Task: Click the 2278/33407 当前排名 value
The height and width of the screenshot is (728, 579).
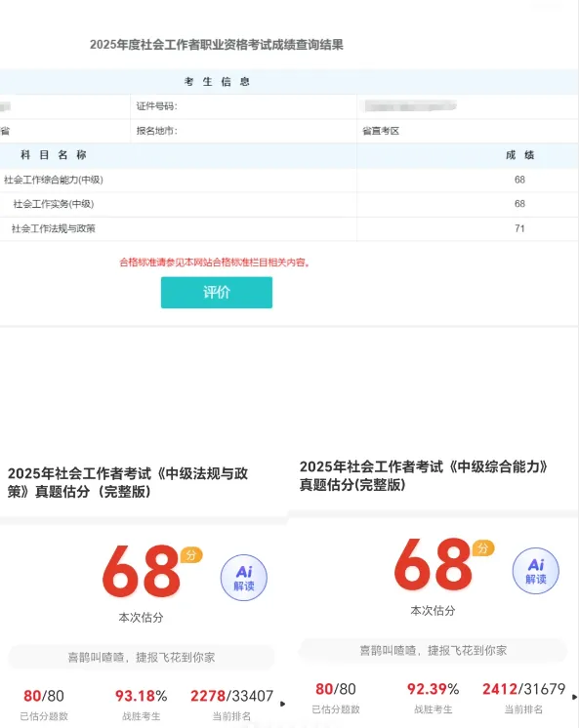Action: tap(231, 697)
